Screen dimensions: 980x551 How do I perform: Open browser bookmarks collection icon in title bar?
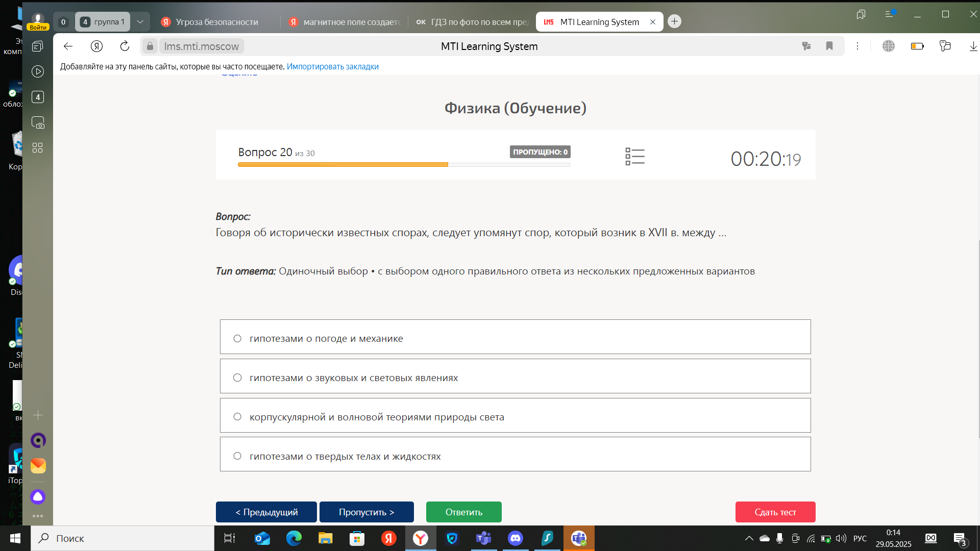click(861, 14)
